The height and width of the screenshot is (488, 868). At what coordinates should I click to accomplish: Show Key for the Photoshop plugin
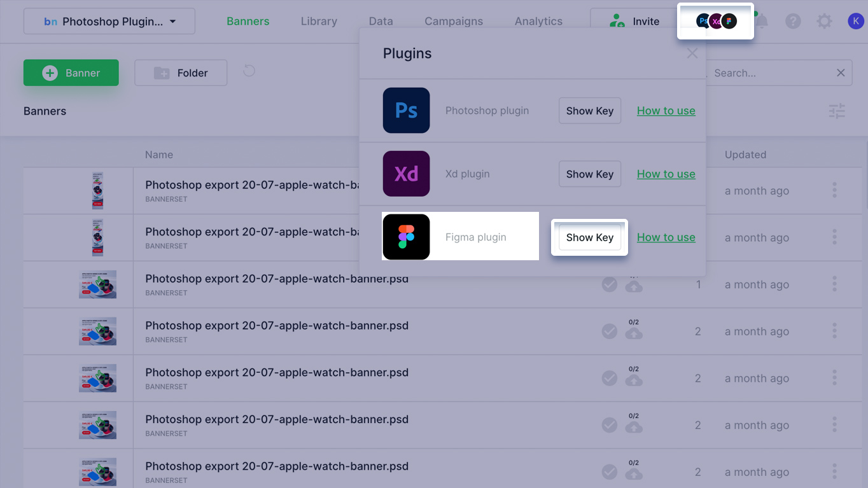pos(590,111)
